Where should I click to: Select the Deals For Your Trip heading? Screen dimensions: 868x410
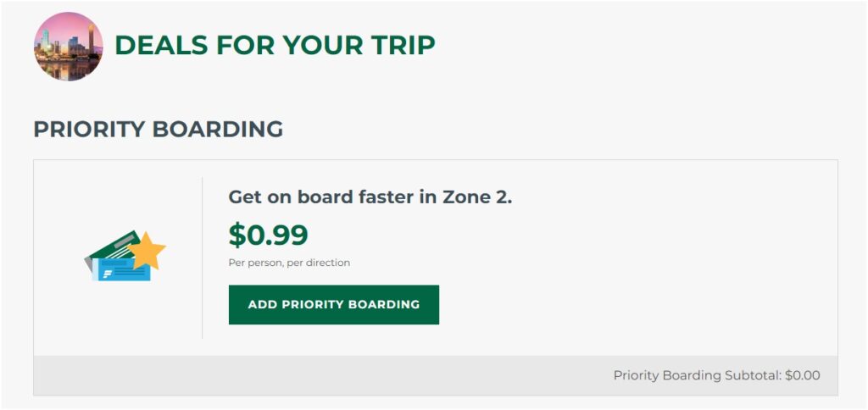click(x=275, y=45)
